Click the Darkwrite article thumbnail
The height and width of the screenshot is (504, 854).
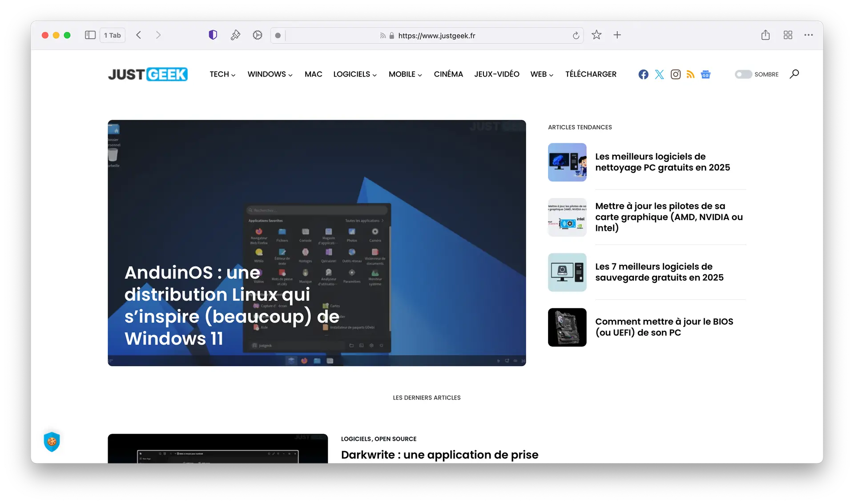pyautogui.click(x=218, y=448)
